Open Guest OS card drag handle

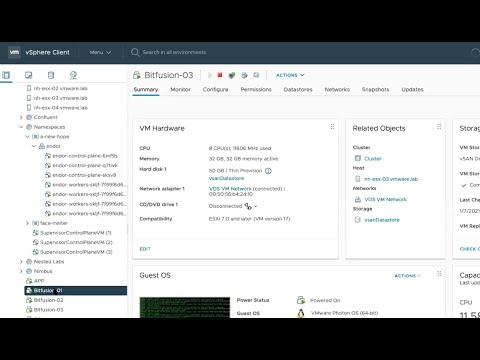tap(439, 274)
